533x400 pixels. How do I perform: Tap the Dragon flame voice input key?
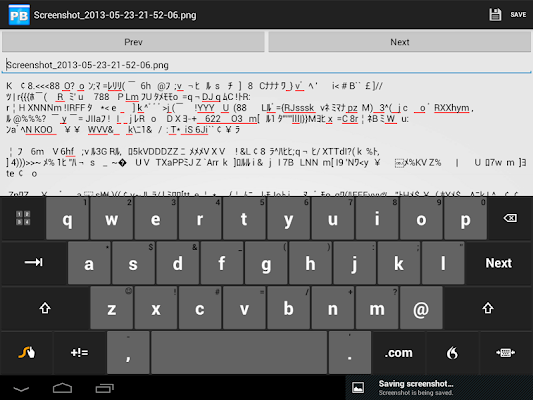[x=452, y=352]
